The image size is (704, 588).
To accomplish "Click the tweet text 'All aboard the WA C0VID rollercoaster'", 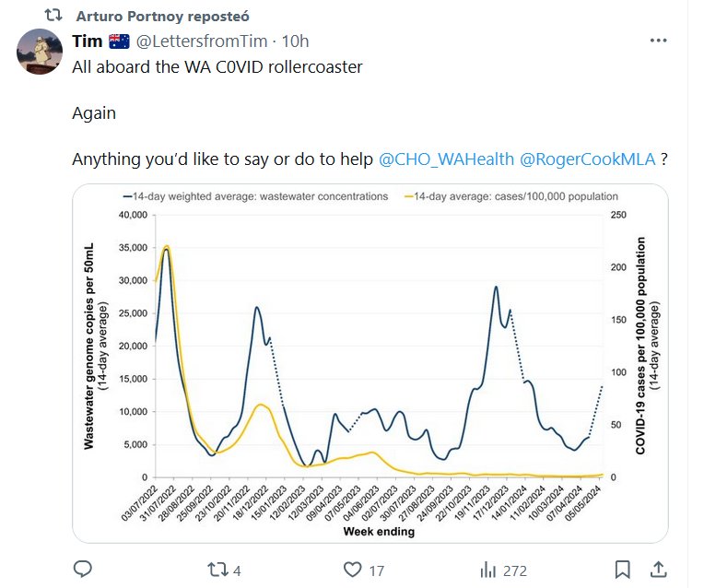I will 217,66.
